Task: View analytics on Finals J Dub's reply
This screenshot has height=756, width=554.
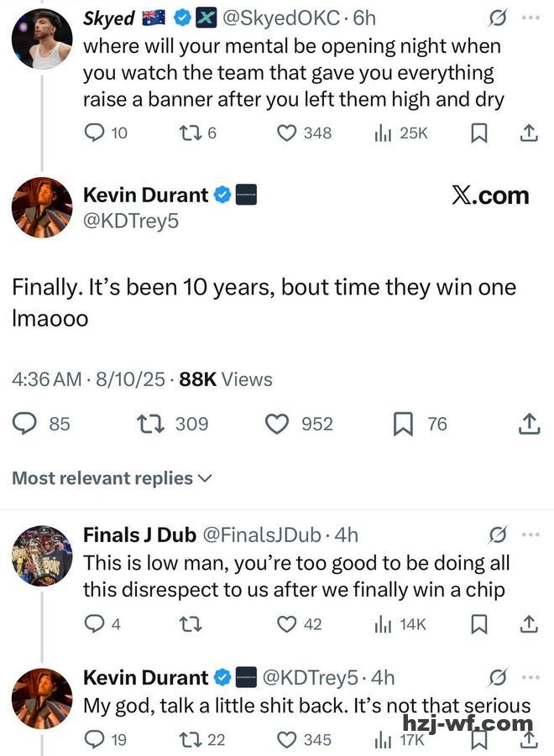Action: 384,623
